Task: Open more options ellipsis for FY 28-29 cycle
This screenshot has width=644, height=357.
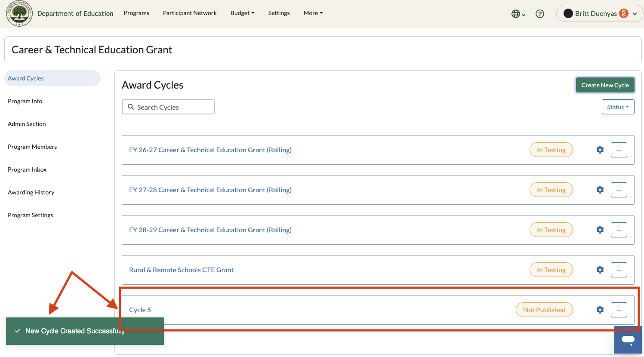Action: coord(619,230)
